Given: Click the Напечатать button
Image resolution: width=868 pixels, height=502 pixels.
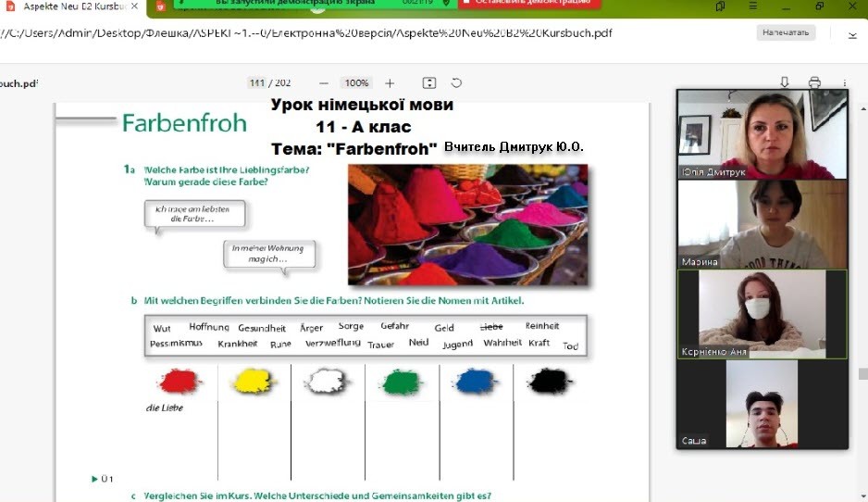Looking at the screenshot, I should pos(787,33).
